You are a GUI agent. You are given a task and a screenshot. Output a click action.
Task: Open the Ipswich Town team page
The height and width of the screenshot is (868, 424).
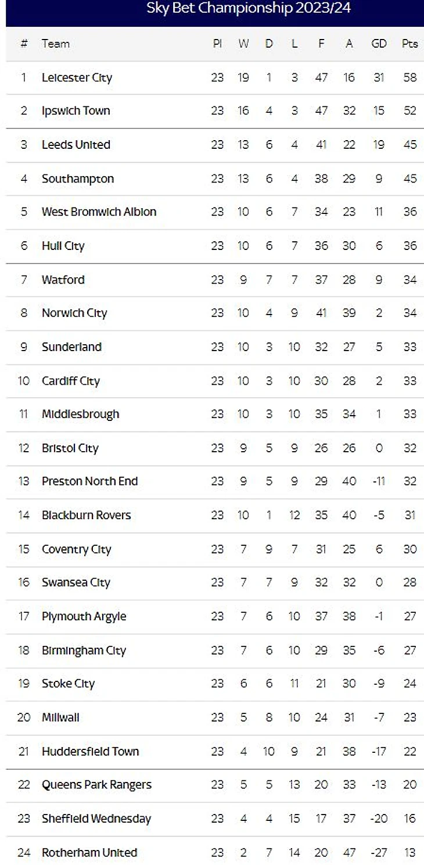(x=76, y=110)
